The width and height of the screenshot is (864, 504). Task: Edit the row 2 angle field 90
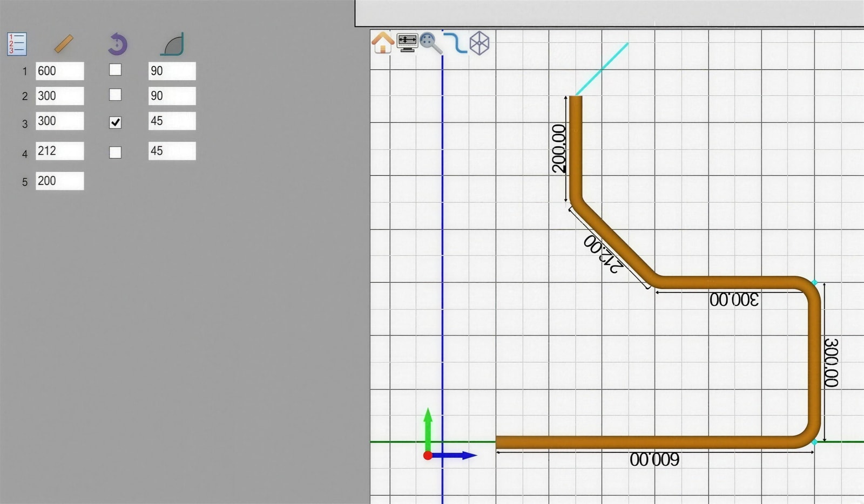click(x=172, y=96)
